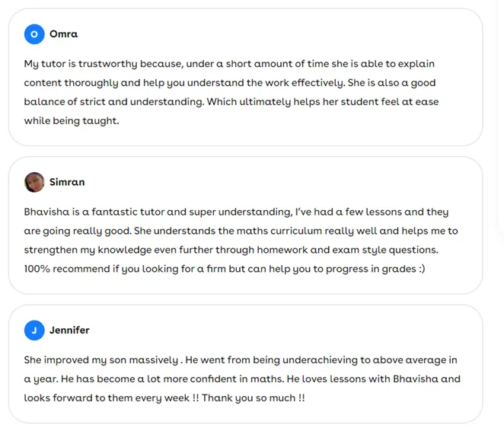Click the line starting '100% recommend'
The height and width of the screenshot is (431, 504).
pos(225,269)
